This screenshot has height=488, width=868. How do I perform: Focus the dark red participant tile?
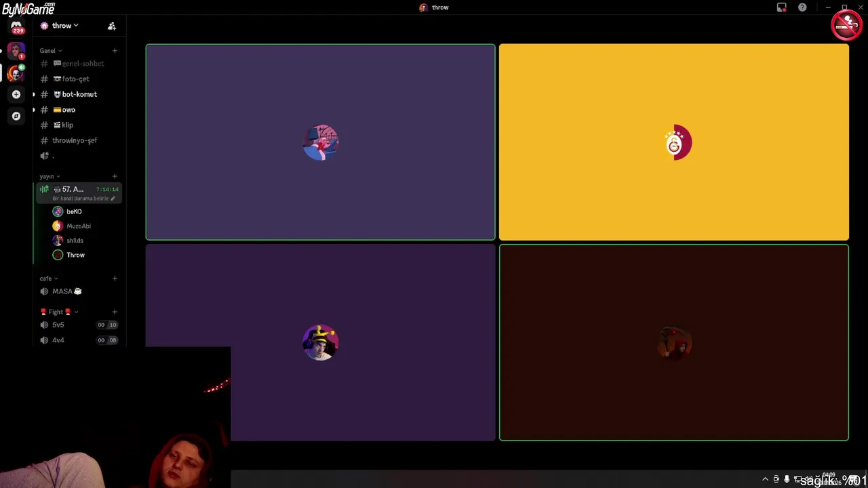click(x=673, y=342)
